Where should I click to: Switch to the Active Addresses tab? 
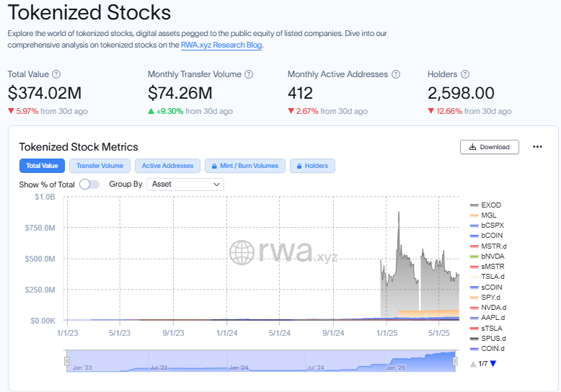tap(167, 166)
